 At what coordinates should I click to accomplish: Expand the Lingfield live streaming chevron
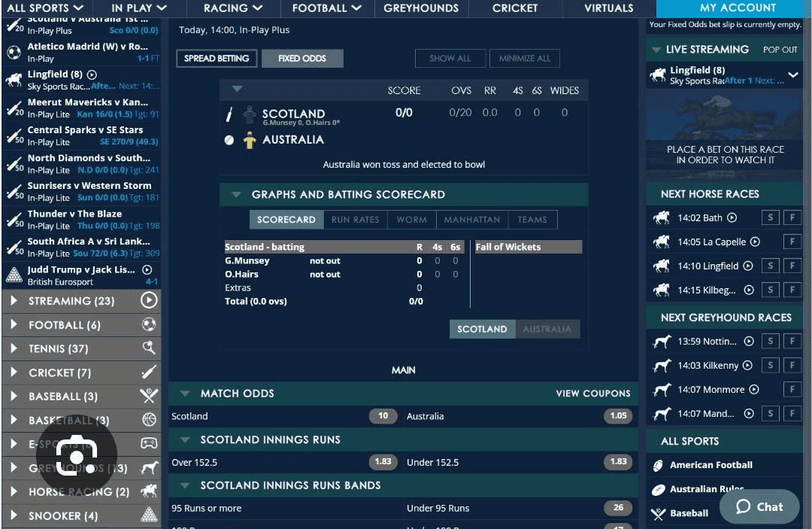pyautogui.click(x=792, y=75)
